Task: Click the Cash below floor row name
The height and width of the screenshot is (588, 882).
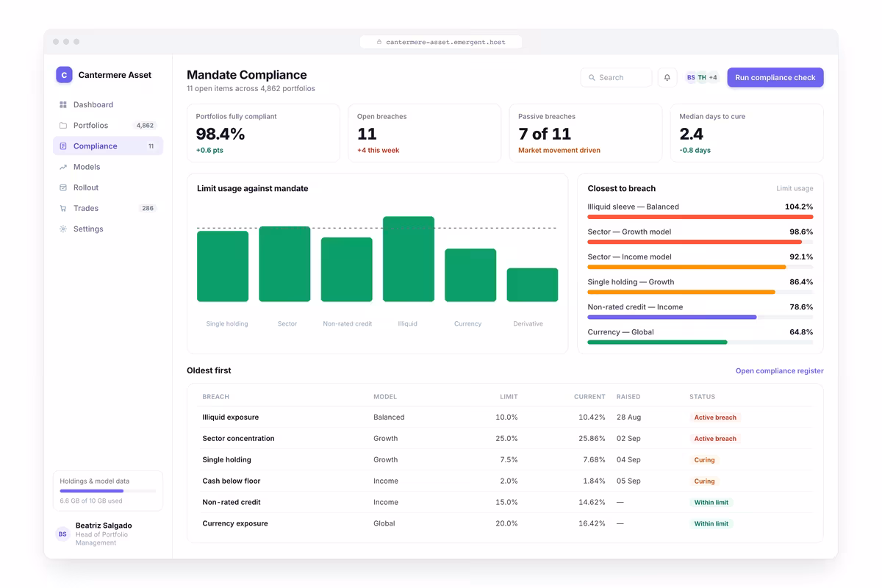Action: pos(232,481)
